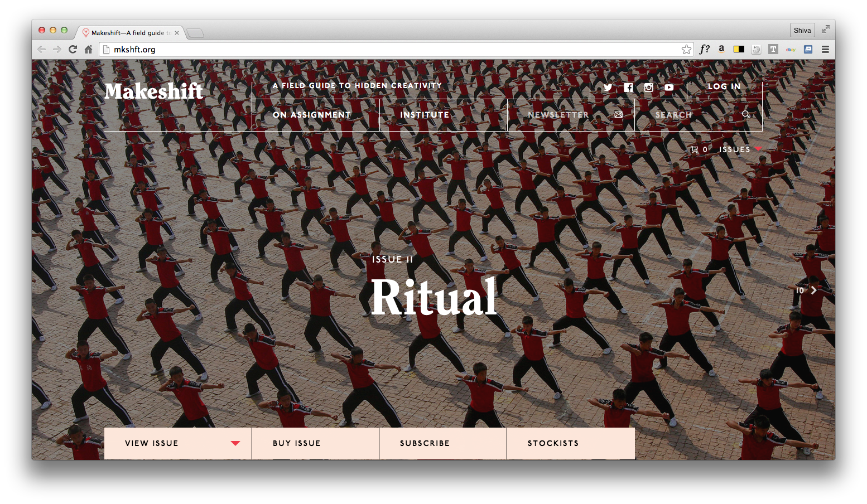Reload the page with refresh button
Screen dimensions: 867x504
[x=73, y=50]
